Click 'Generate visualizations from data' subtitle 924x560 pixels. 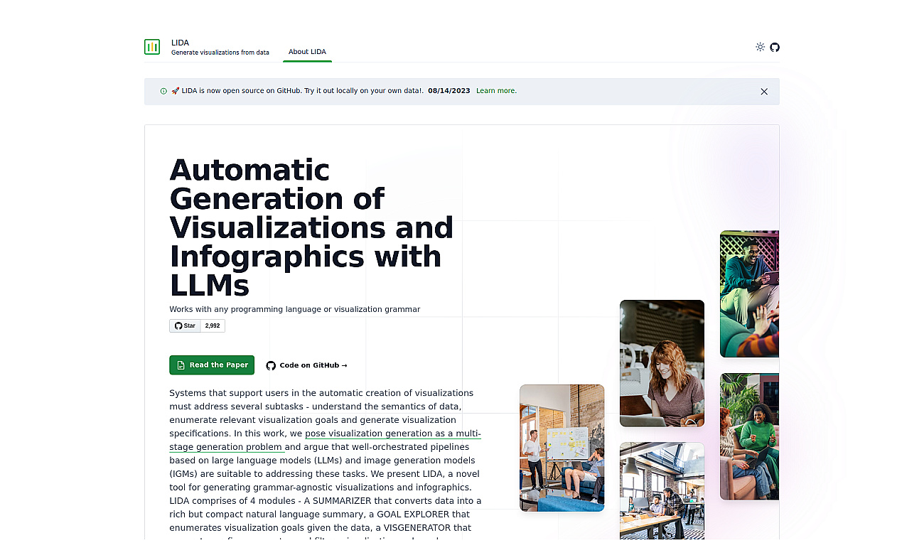(220, 53)
